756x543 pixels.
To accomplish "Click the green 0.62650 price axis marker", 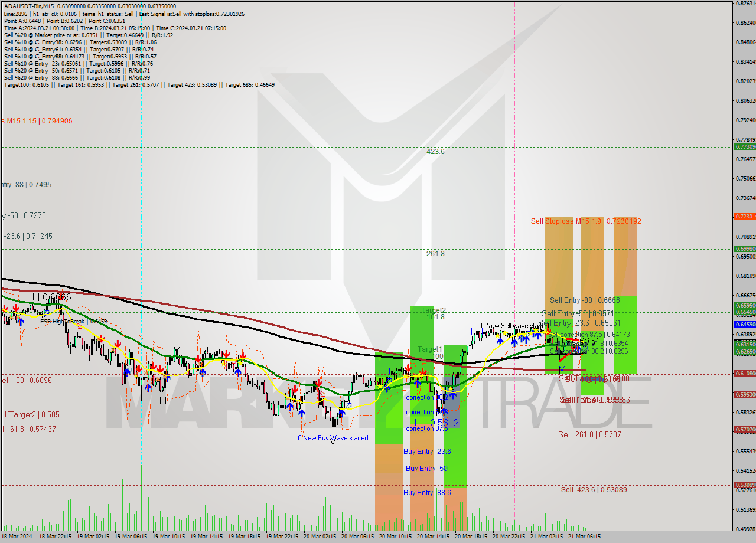I will pos(744,351).
